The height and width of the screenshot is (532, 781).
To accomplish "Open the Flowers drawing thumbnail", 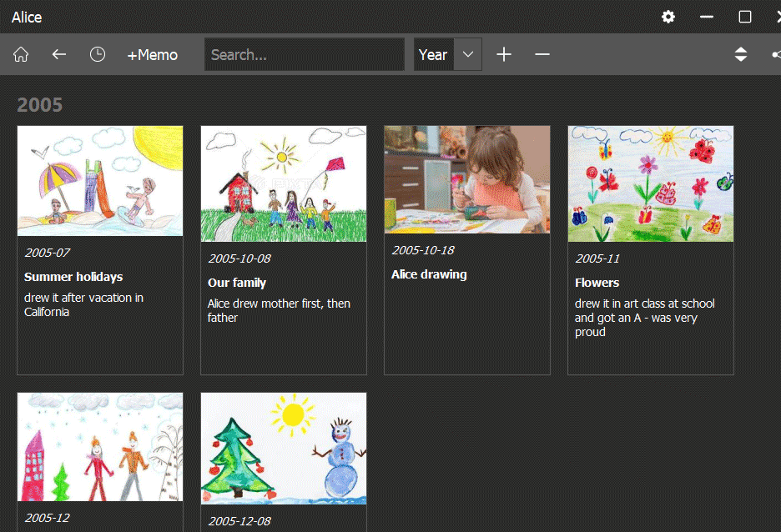I will coord(651,183).
